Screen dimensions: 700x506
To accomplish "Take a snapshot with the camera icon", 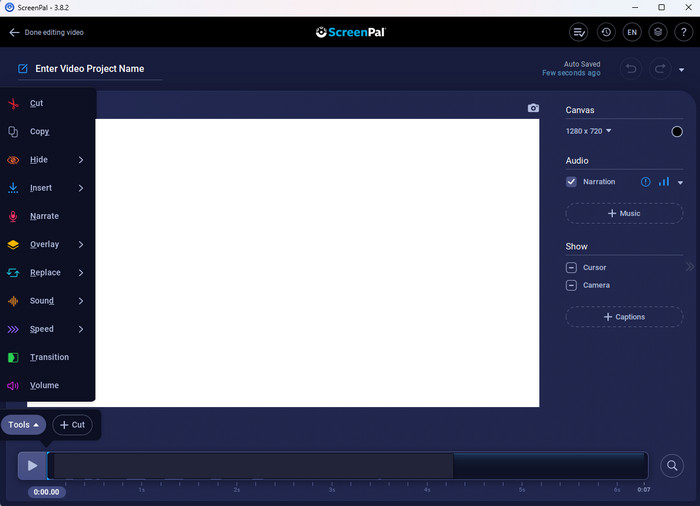I will (x=533, y=108).
